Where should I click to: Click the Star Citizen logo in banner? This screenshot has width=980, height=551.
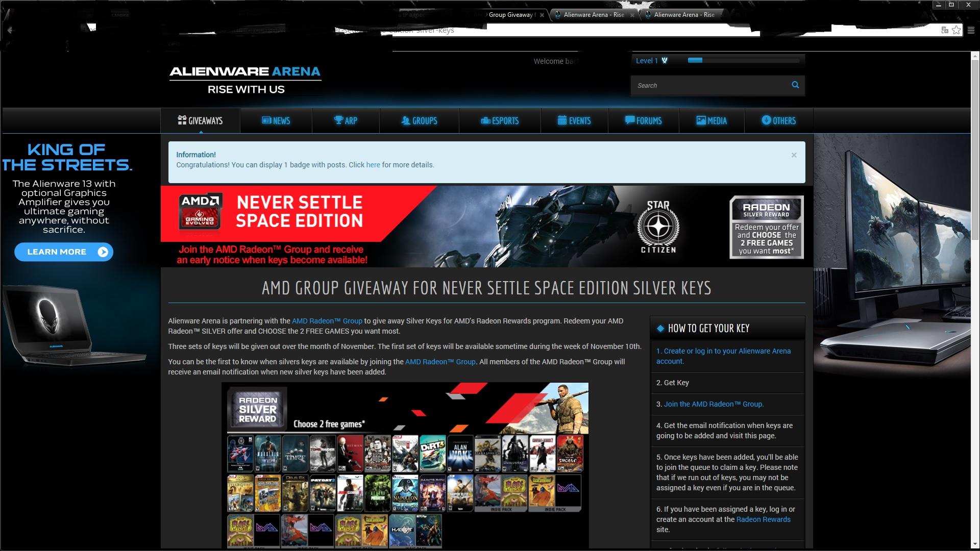(x=658, y=227)
